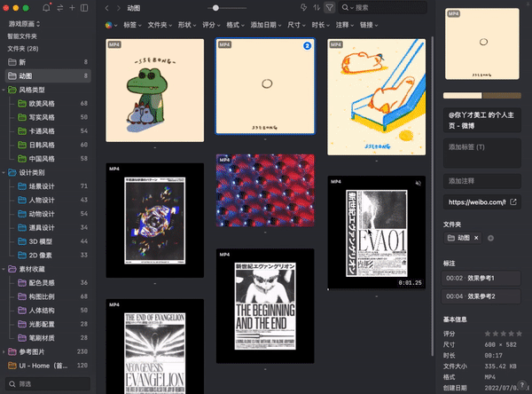Open the color filter dropdown
Screen dimensions: 532x394
tap(111, 25)
